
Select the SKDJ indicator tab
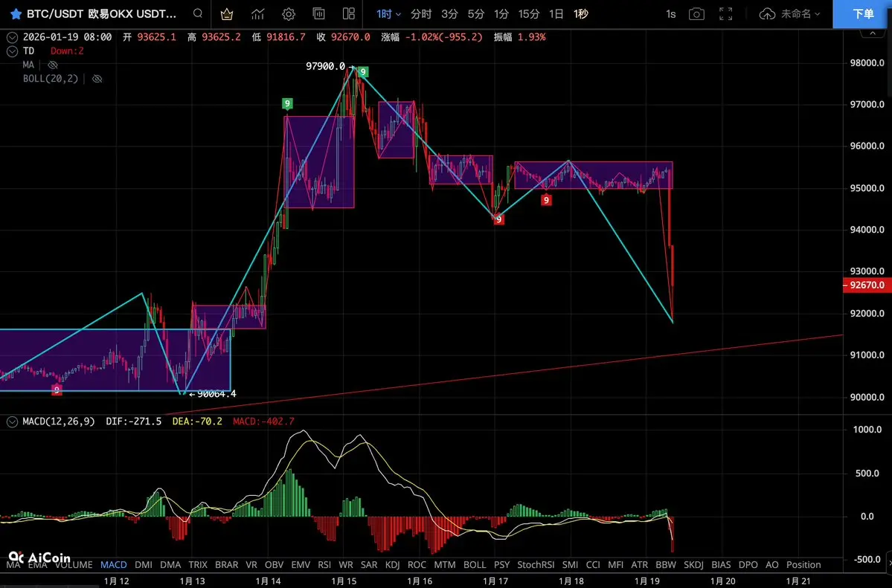693,565
